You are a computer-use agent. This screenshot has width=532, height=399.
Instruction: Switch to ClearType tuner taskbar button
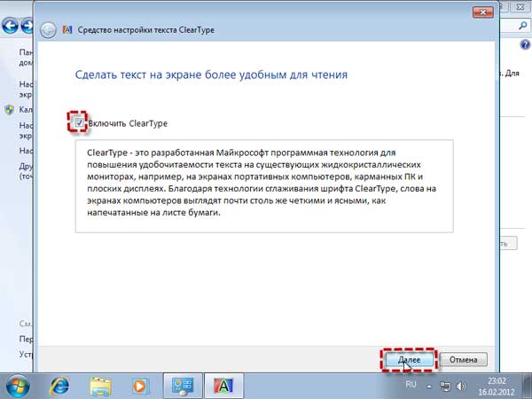223,386
